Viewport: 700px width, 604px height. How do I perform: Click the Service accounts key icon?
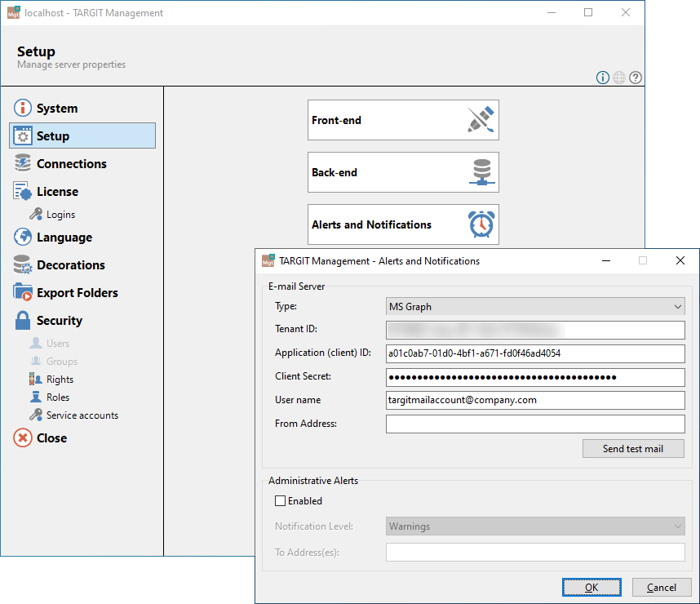pos(36,415)
